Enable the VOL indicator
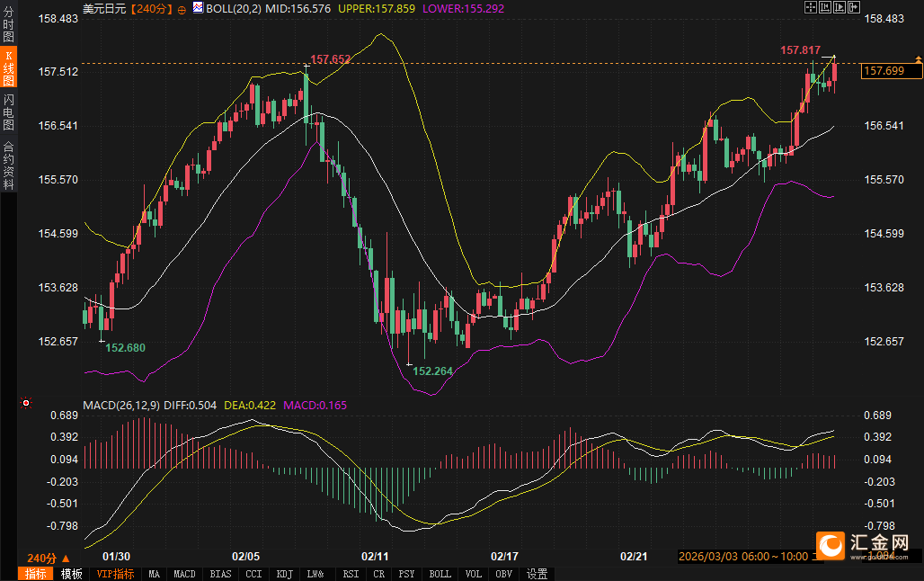Screen dimensions: 924x581 pyautogui.click(x=474, y=574)
